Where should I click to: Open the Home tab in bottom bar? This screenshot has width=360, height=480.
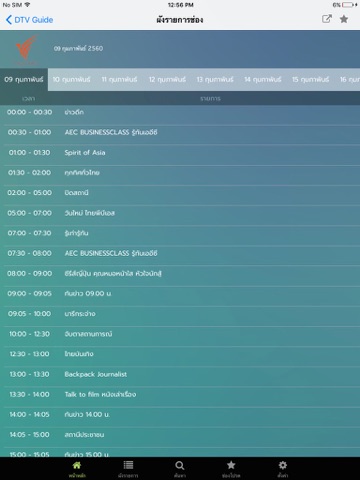pyautogui.click(x=77, y=469)
